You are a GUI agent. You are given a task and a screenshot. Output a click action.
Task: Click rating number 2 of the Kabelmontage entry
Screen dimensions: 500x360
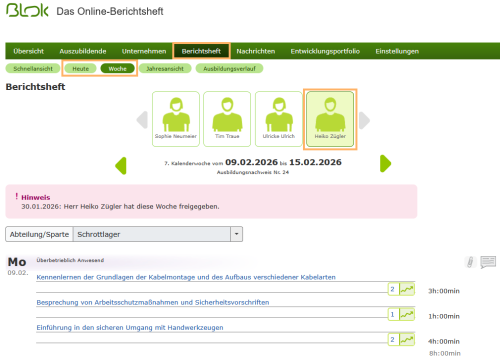pyautogui.click(x=393, y=289)
